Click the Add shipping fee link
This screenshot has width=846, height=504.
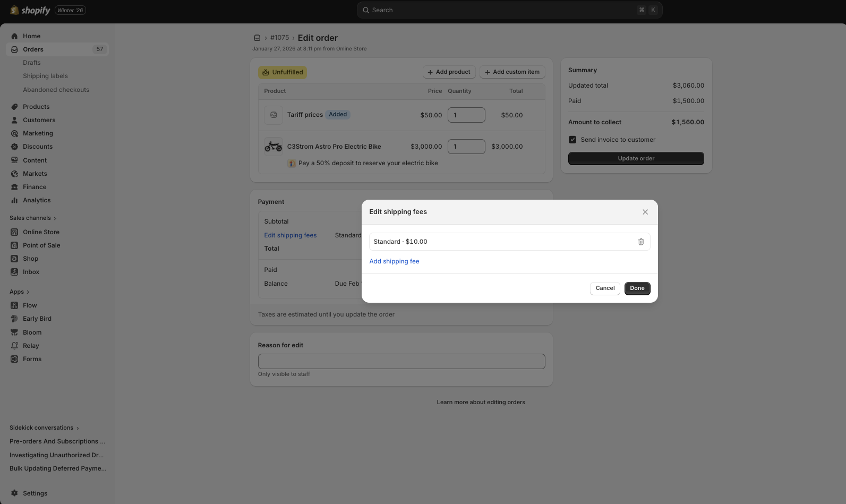pyautogui.click(x=394, y=261)
